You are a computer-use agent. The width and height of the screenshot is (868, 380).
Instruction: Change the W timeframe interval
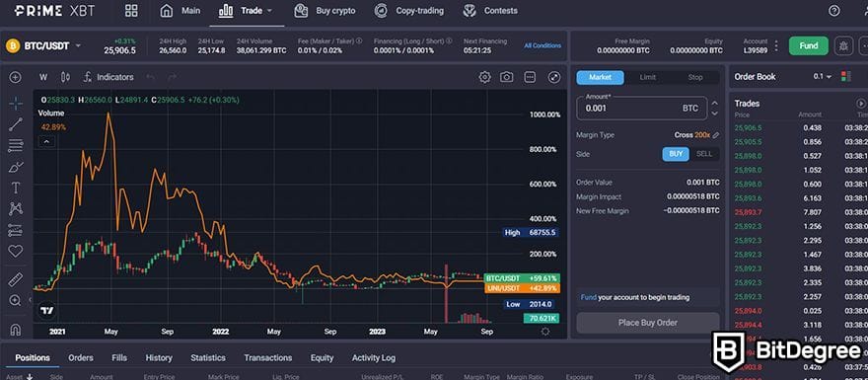(x=43, y=78)
